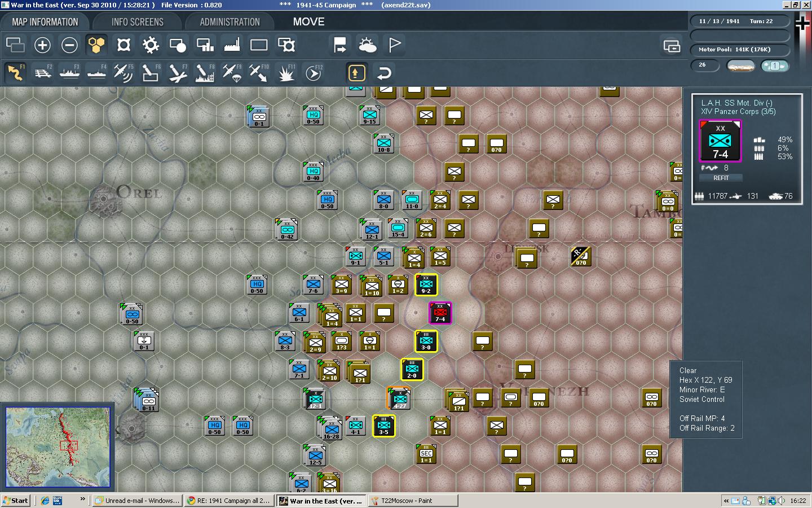Switch to T22Moscow - Paint taskbar window
The height and width of the screenshot is (508, 812).
[x=413, y=501]
